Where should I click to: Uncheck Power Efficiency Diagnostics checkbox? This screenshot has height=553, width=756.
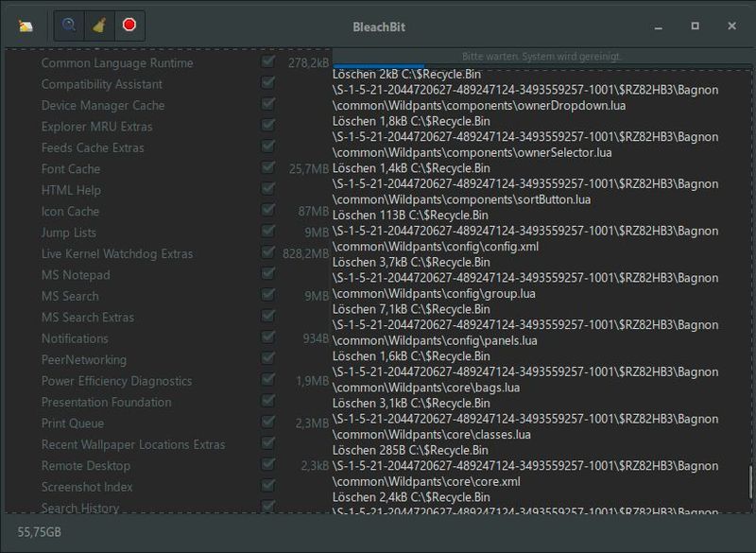point(268,380)
